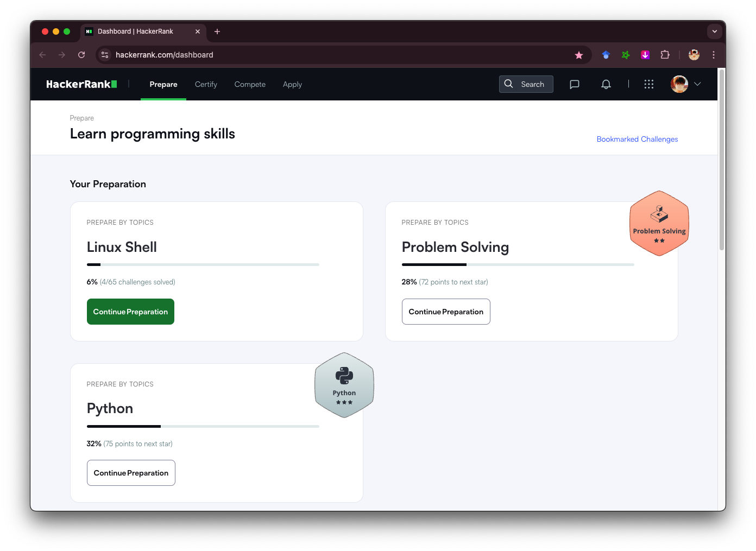Open a new browser tab

[217, 31]
